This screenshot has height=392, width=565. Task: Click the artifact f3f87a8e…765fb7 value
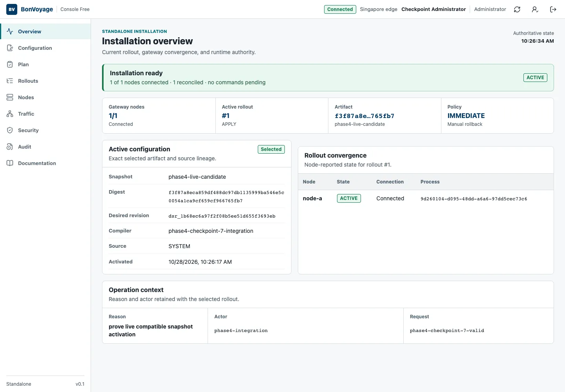[x=365, y=116]
